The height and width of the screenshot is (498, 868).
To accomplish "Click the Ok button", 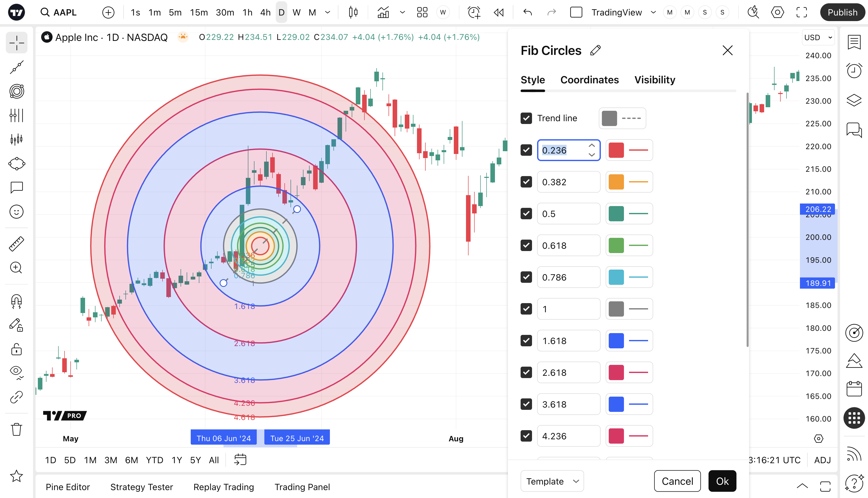I will [x=722, y=481].
